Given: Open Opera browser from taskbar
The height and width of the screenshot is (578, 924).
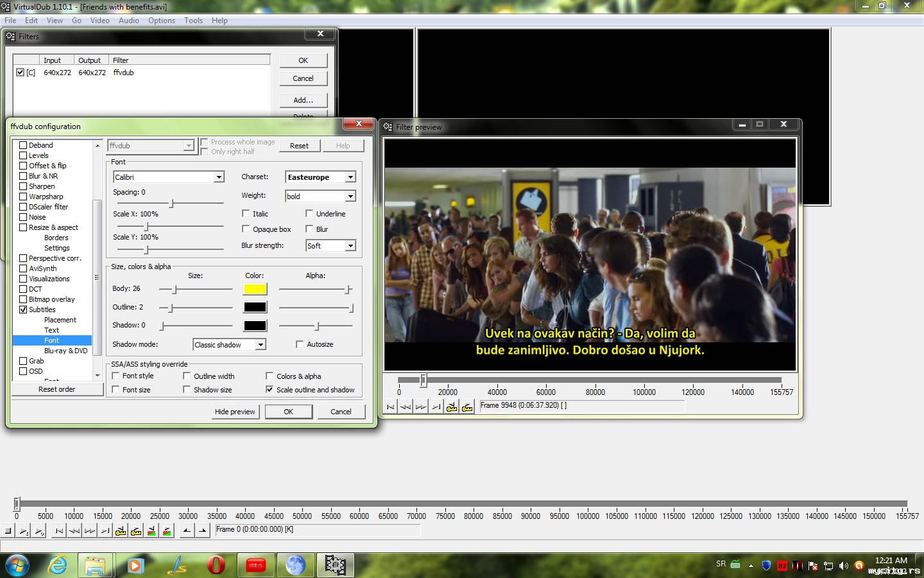Looking at the screenshot, I should [216, 565].
